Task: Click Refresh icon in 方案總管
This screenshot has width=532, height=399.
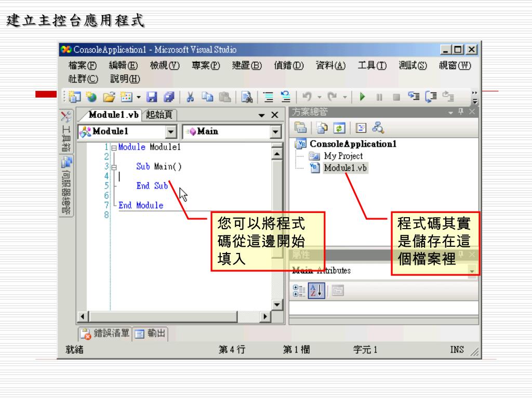Action: pos(339,128)
